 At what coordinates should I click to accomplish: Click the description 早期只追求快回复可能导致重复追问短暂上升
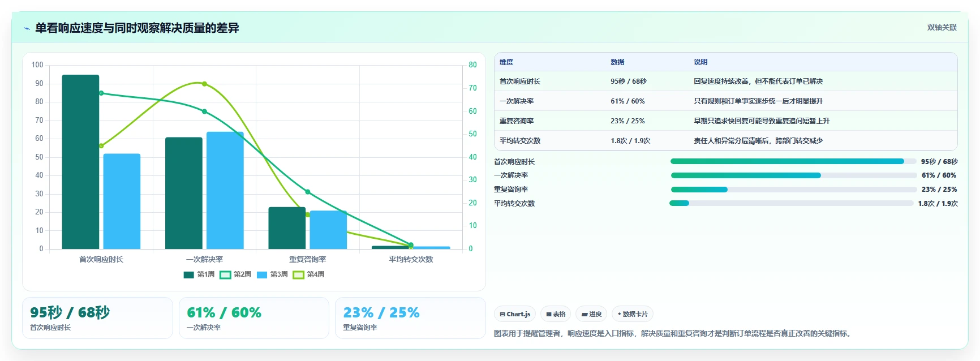762,121
